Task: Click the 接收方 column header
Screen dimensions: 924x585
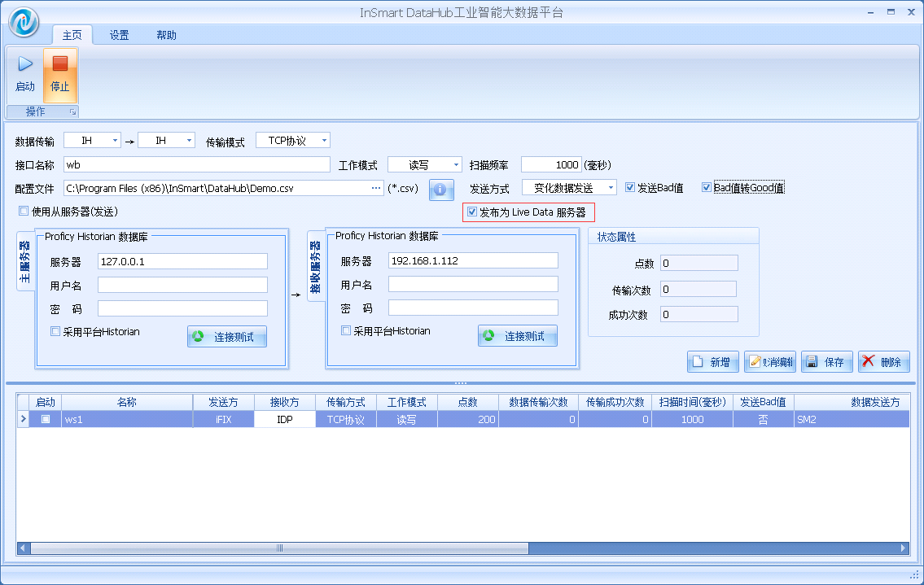Action: click(x=285, y=402)
